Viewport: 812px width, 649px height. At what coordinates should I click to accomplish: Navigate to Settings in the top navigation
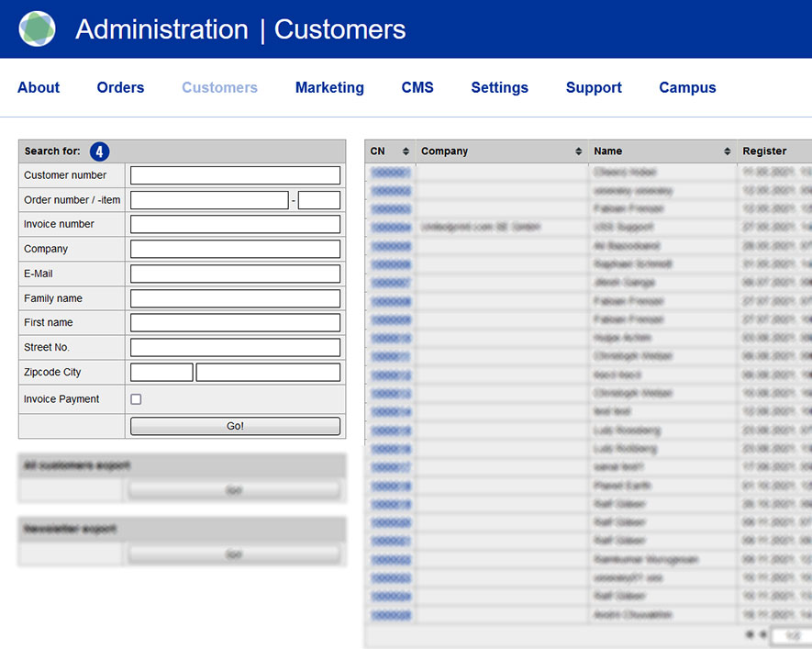499,88
